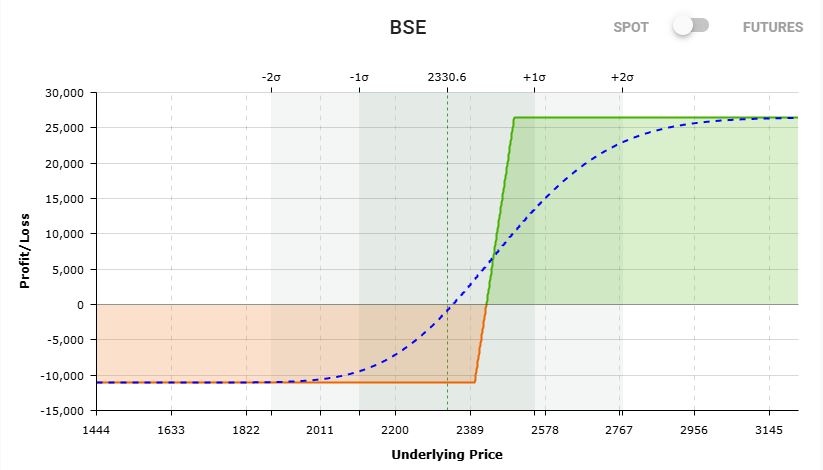Click the Underlying Price axis title
The height and width of the screenshot is (470, 823).
(x=446, y=454)
